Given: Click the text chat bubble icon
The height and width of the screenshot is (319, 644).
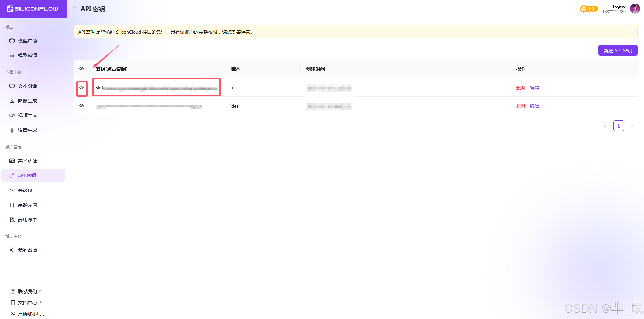Looking at the screenshot, I should [12, 86].
